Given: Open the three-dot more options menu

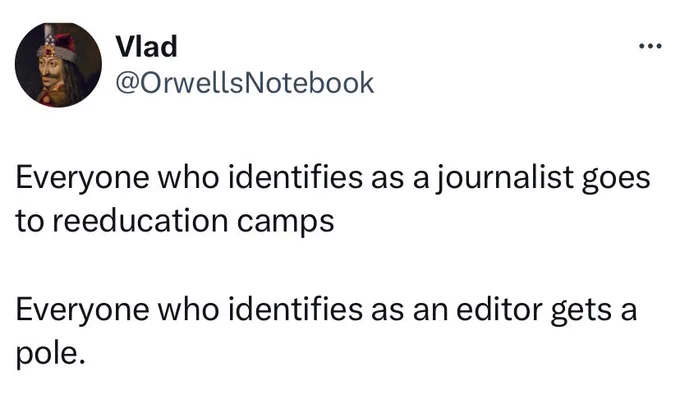Looking at the screenshot, I should [651, 45].
